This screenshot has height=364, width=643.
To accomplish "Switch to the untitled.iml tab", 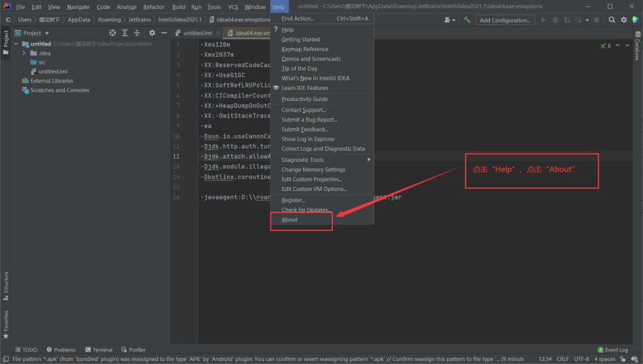I will (x=198, y=33).
